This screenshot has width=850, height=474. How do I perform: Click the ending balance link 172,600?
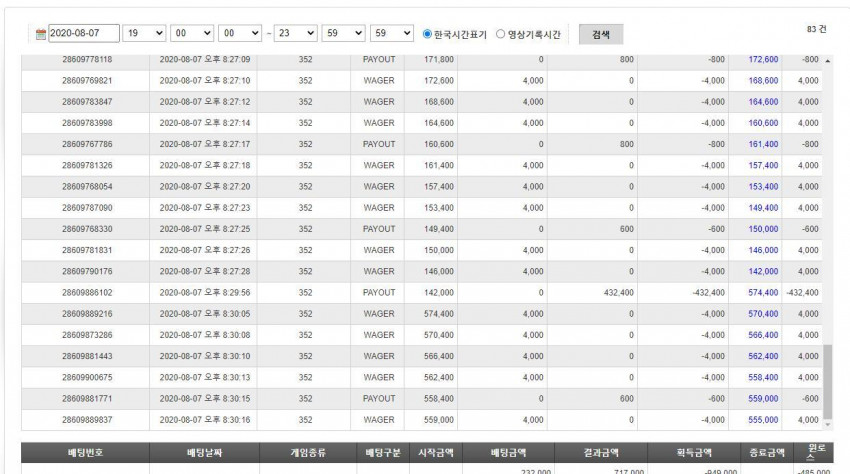[x=763, y=59]
